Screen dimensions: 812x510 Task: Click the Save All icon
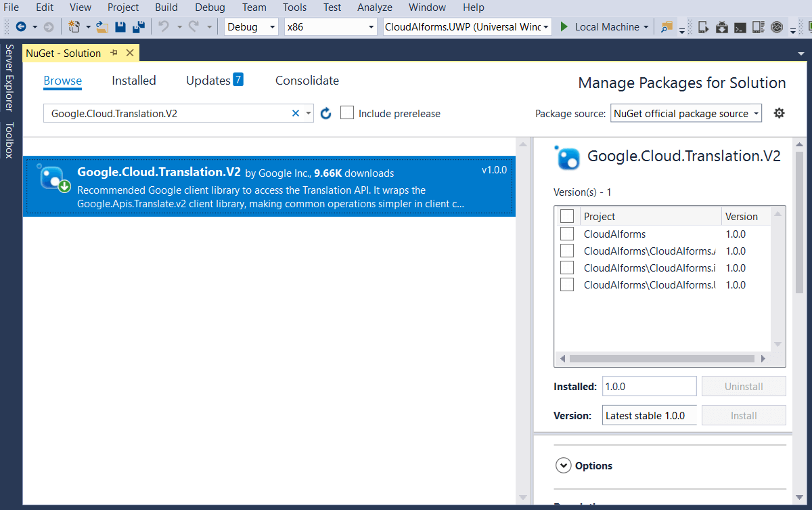point(139,27)
